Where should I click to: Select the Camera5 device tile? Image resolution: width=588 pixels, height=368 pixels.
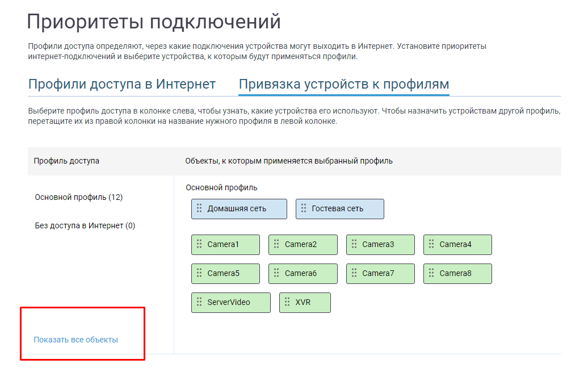(225, 274)
